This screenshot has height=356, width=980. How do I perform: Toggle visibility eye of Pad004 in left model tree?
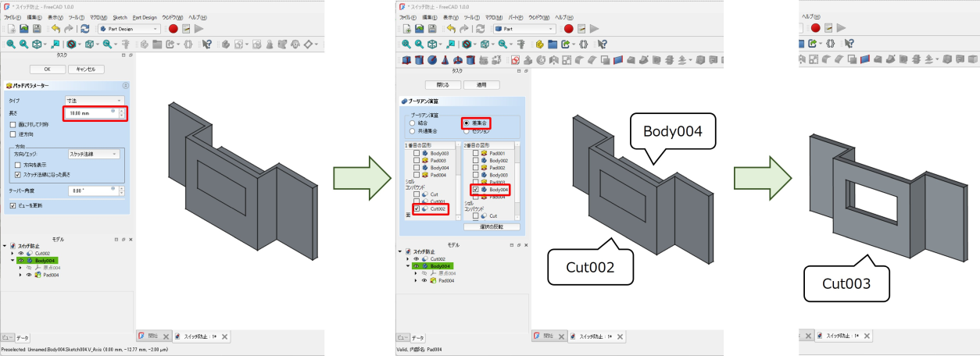click(x=29, y=275)
